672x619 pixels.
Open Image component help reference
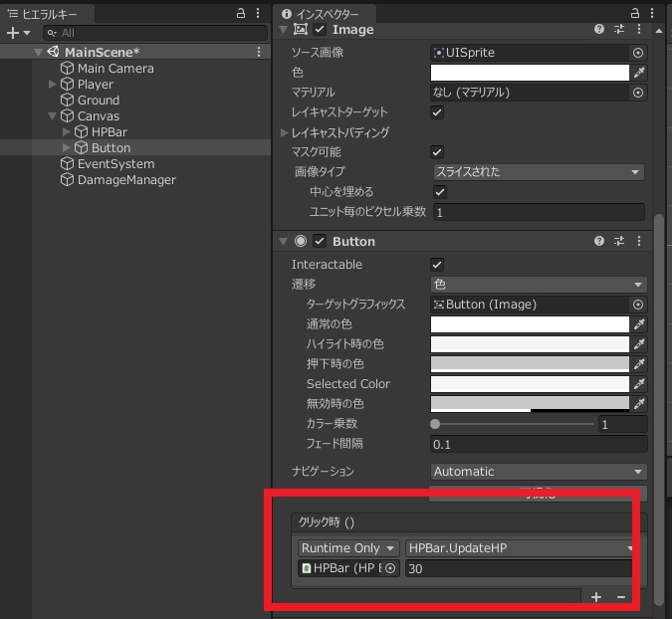pyautogui.click(x=599, y=29)
